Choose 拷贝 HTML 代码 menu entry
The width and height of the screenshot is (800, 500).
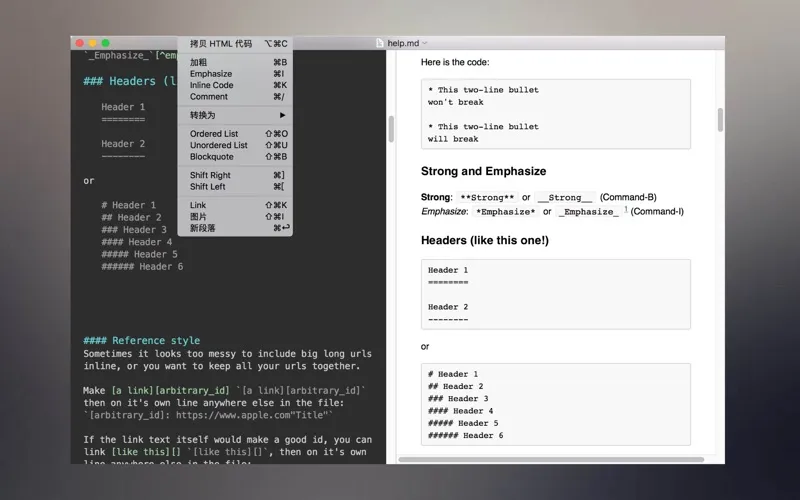click(x=235, y=43)
